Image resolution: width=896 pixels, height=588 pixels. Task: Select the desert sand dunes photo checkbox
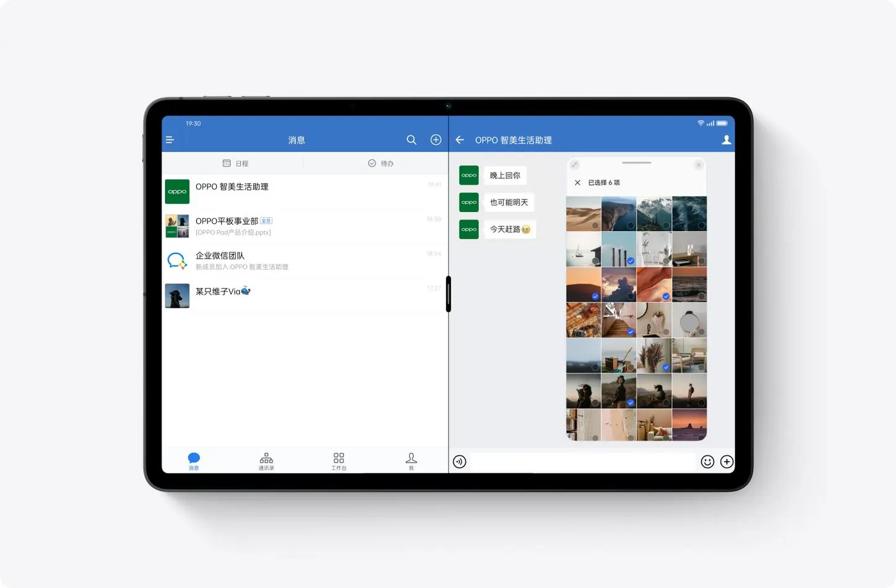(x=595, y=226)
